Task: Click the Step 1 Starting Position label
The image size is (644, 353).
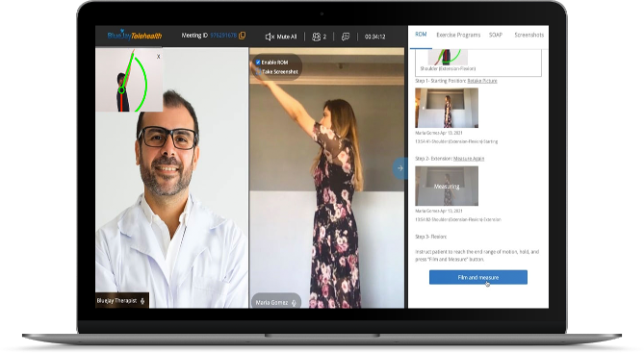Action: pos(440,81)
